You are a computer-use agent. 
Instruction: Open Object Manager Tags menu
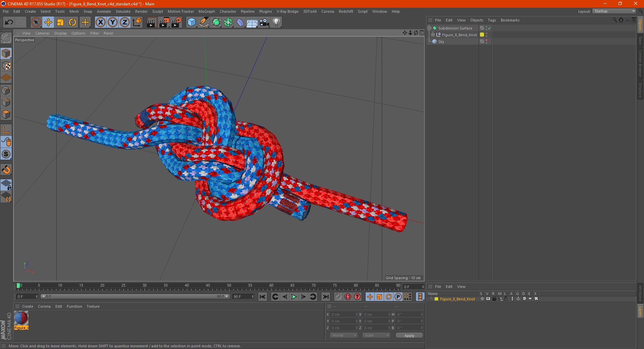492,20
